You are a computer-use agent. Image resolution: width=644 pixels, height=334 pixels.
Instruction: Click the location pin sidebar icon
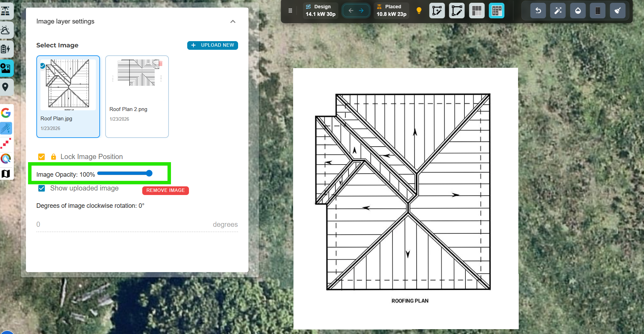point(6,87)
